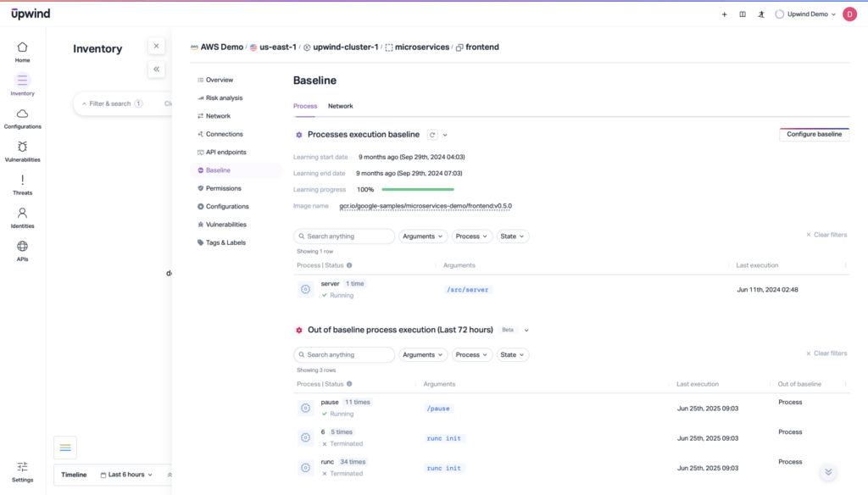Click the gear icon for pause process
The width and height of the screenshot is (868, 495).
[x=305, y=408]
